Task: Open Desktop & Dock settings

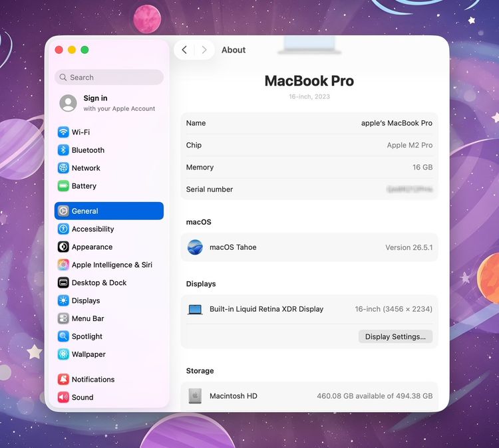Action: click(109, 282)
